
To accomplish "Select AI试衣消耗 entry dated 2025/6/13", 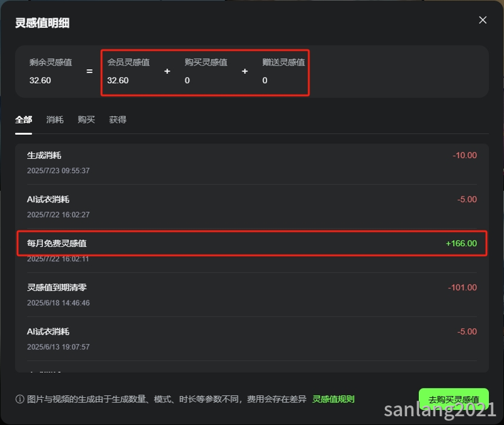I will click(49, 332).
